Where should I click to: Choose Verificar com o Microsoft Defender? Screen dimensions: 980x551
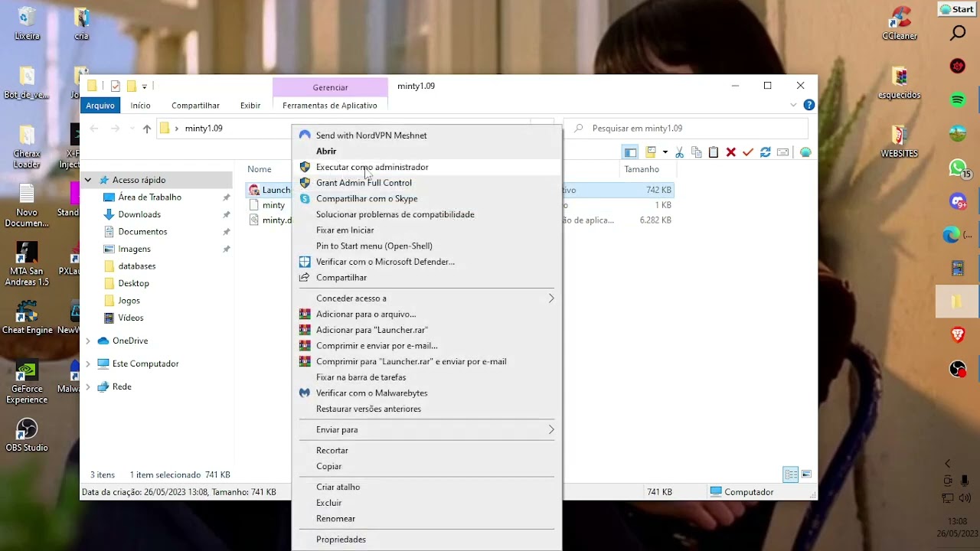[x=426, y=262]
